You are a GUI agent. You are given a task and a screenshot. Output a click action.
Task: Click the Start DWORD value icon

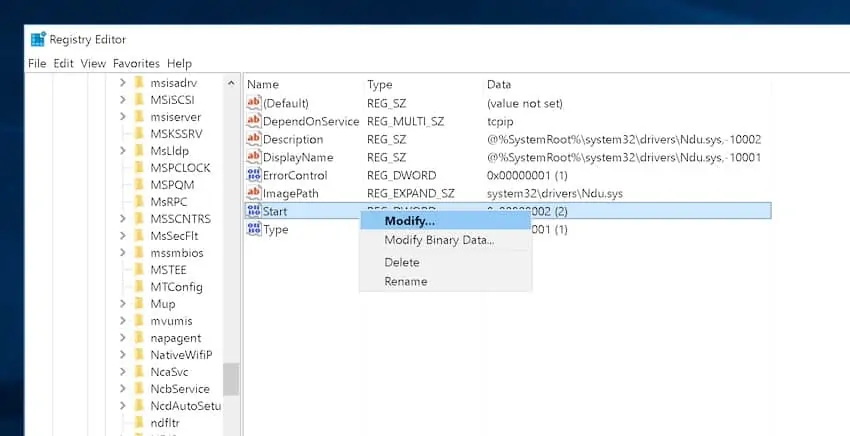click(x=253, y=210)
